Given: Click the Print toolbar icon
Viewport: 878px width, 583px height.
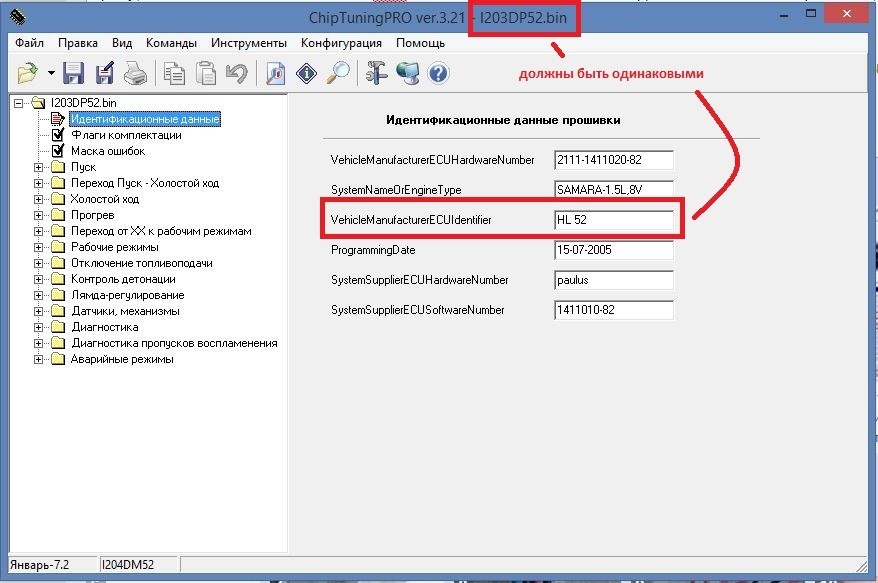Looking at the screenshot, I should [135, 73].
